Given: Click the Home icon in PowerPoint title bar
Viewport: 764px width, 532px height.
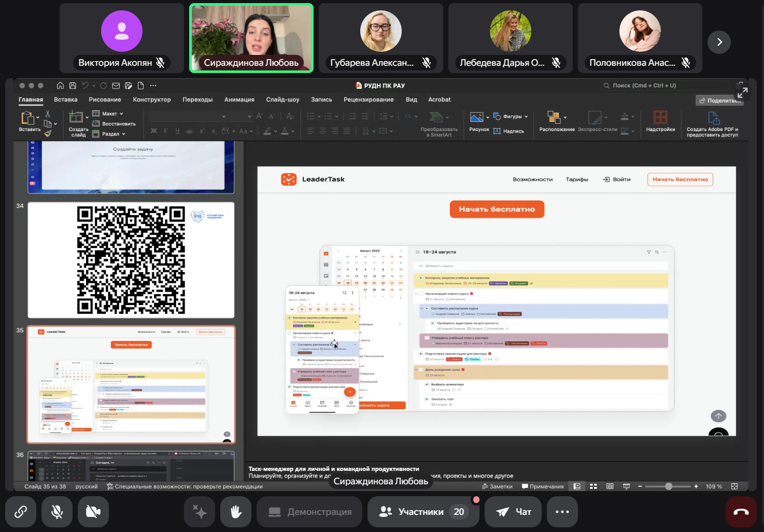Looking at the screenshot, I should tap(60, 85).
